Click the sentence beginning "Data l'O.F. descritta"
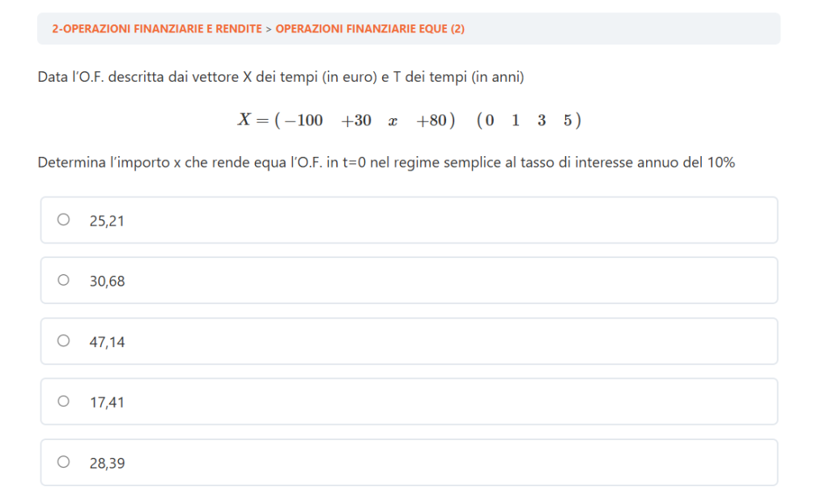 tap(281, 78)
